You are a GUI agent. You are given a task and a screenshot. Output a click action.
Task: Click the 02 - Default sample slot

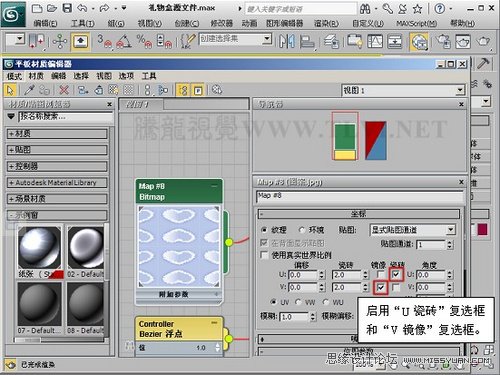[x=85, y=247]
